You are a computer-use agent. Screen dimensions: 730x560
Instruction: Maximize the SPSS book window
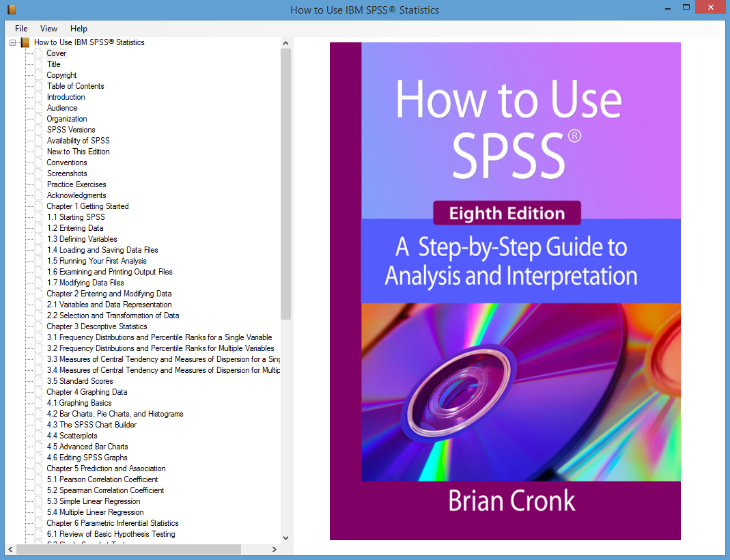point(686,8)
